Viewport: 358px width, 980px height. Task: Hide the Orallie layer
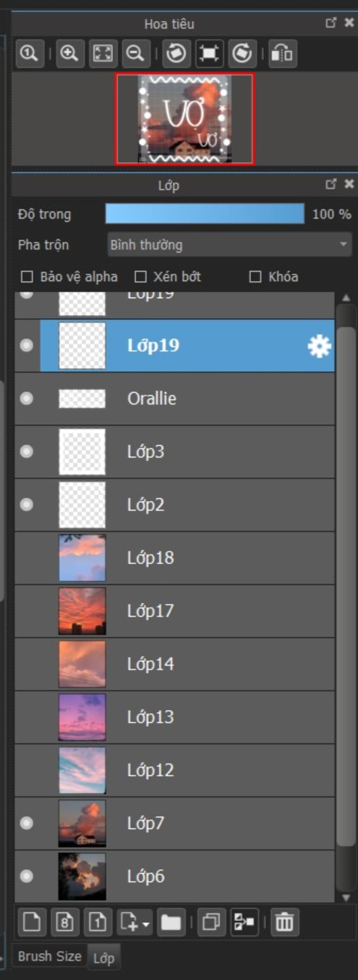(26, 398)
